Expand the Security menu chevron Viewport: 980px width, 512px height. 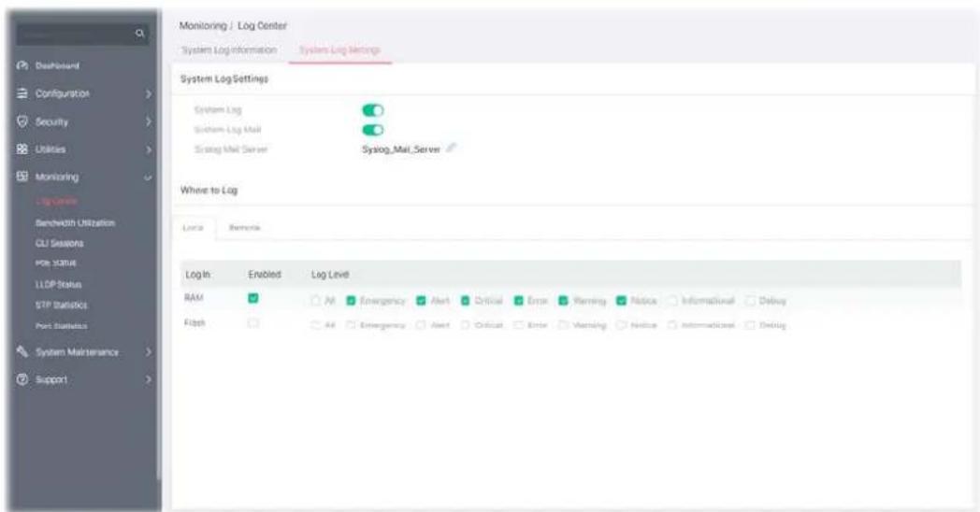tap(148, 121)
